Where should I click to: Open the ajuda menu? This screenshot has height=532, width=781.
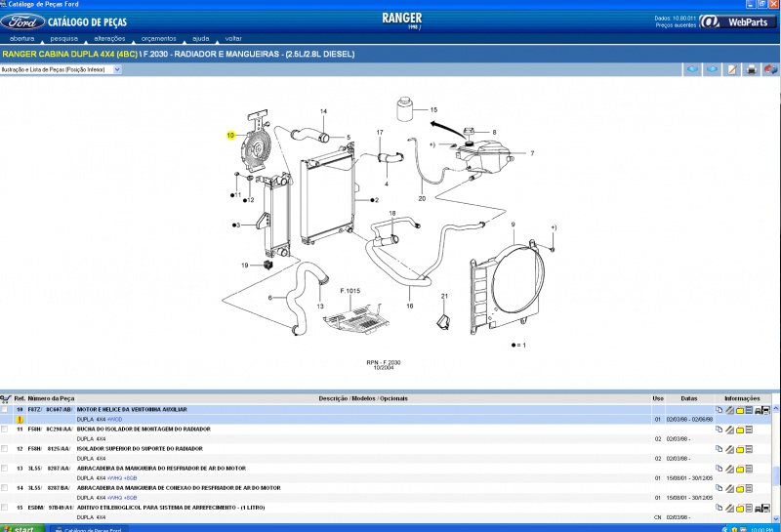tap(201, 38)
